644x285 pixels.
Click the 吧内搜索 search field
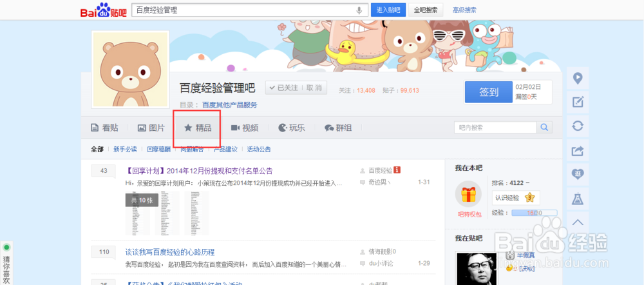pos(495,128)
